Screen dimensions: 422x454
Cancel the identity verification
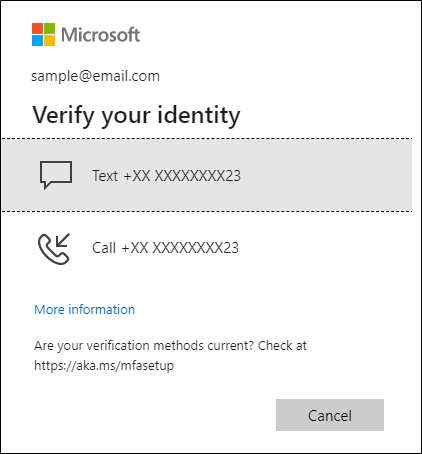click(330, 415)
